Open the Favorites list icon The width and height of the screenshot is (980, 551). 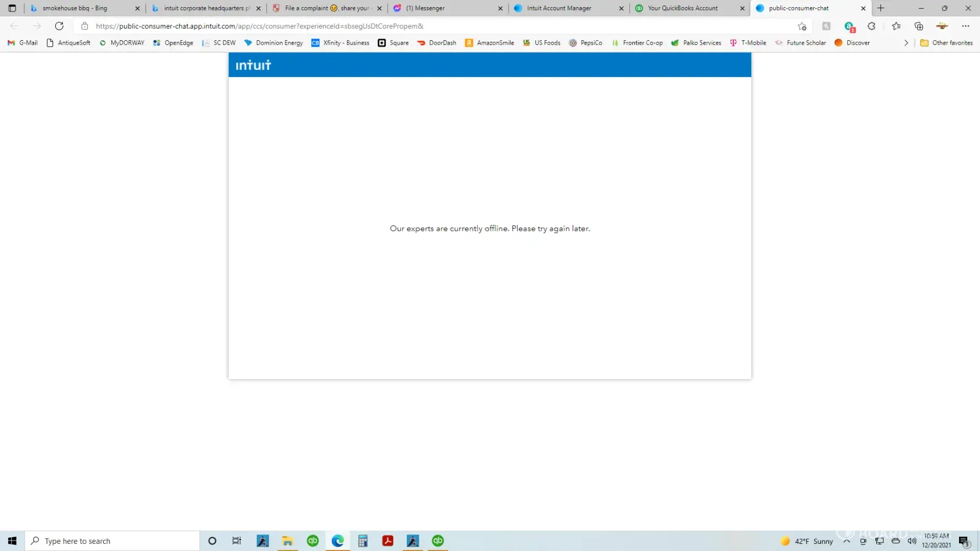coord(896,26)
